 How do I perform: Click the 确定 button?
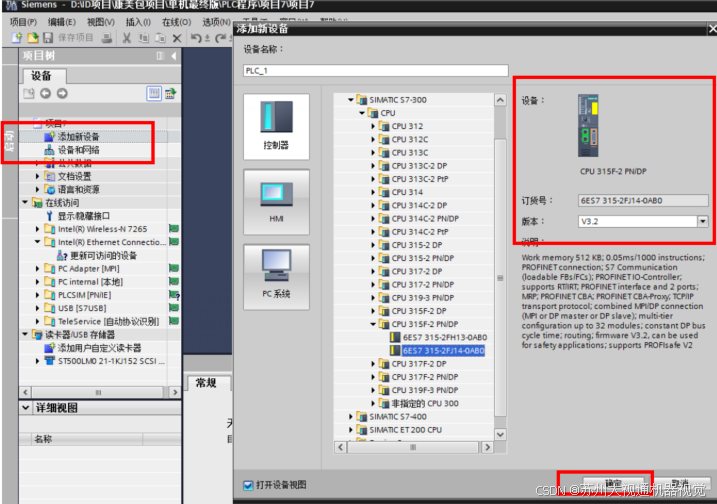click(614, 484)
